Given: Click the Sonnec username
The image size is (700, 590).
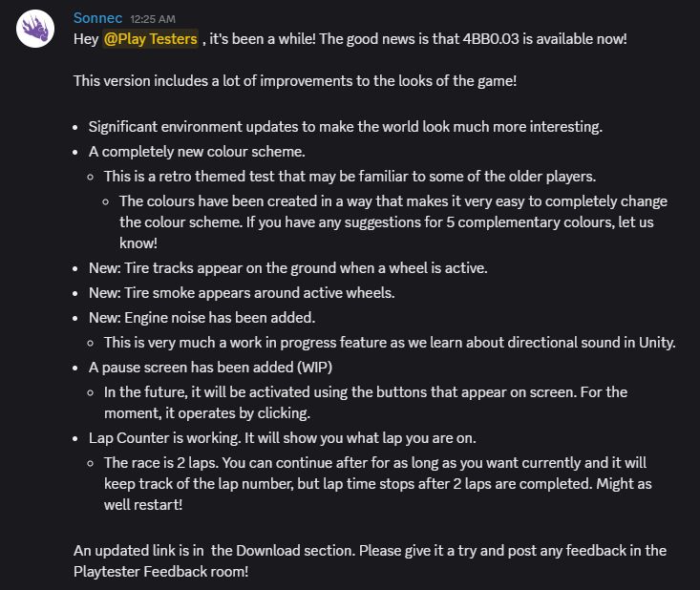Looking at the screenshot, I should tap(97, 18).
